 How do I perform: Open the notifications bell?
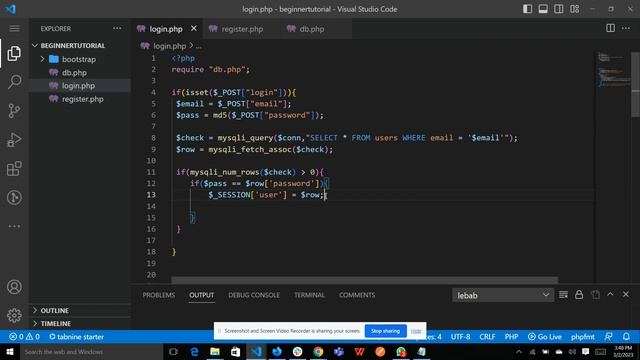(626, 337)
